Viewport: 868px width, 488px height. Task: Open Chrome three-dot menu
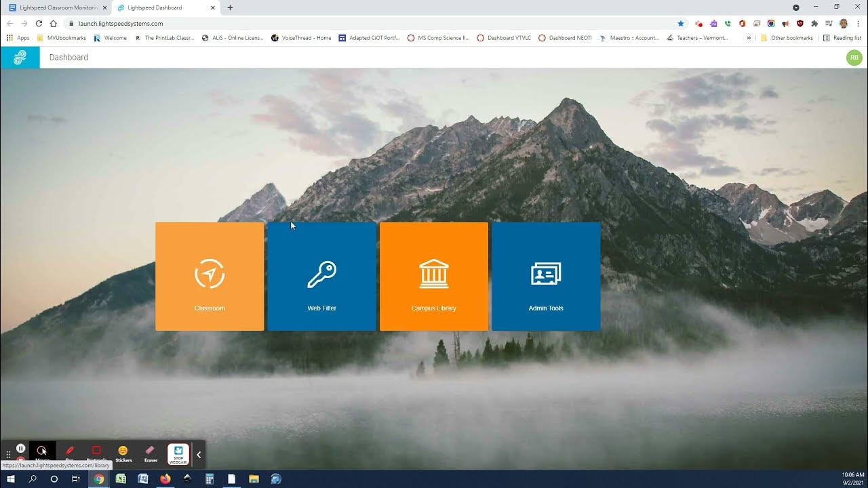(858, 23)
